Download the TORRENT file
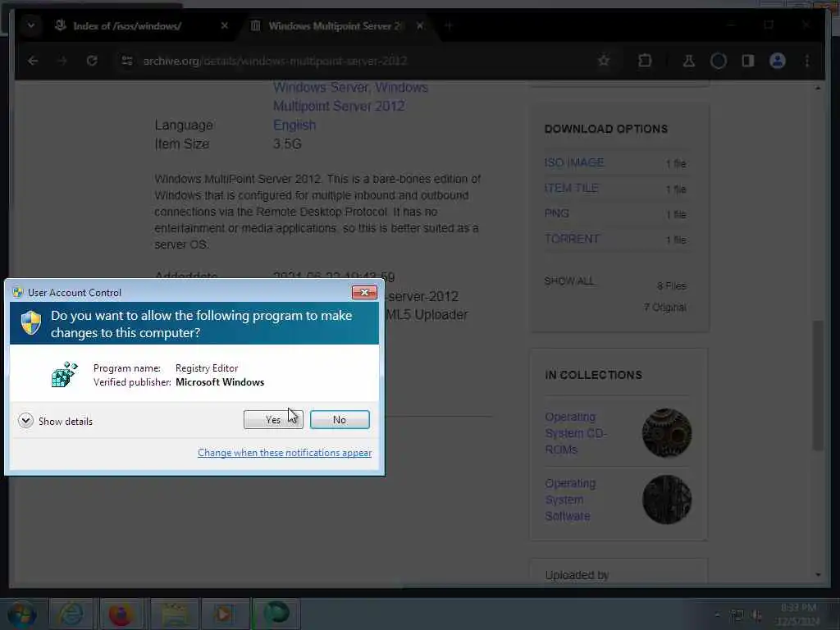This screenshot has width=840, height=630. pyautogui.click(x=572, y=239)
